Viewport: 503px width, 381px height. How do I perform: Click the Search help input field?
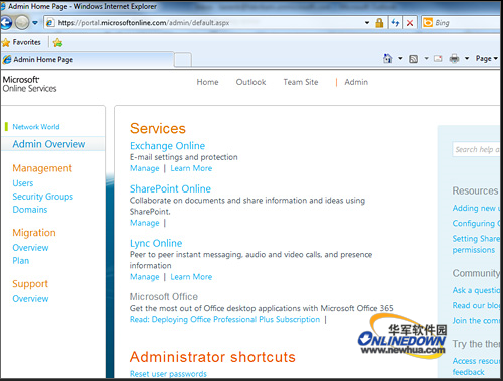477,149
